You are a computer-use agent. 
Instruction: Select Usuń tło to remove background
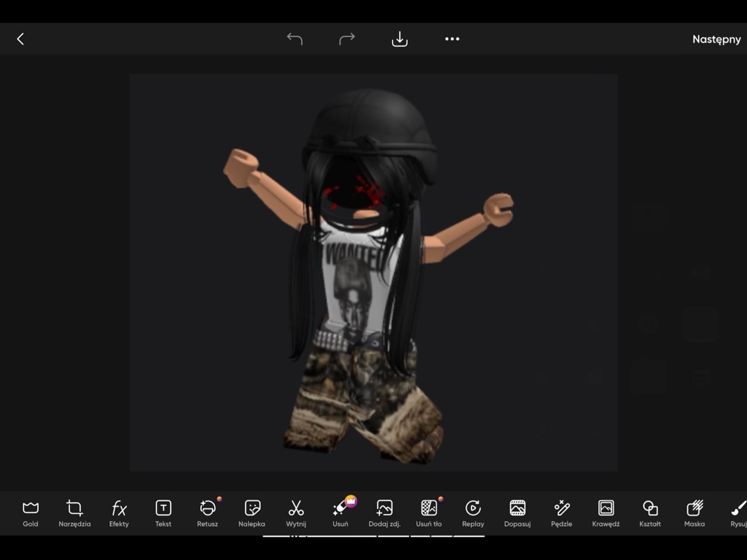click(429, 512)
